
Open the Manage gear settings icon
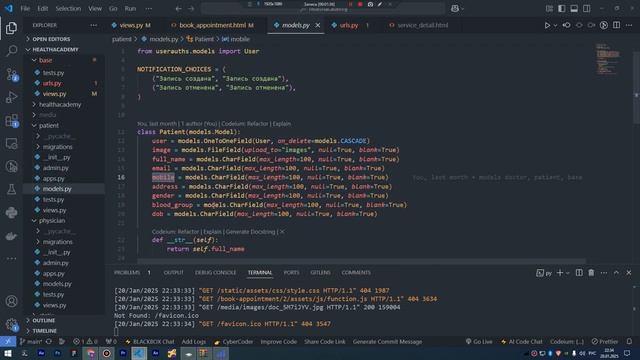[x=11, y=324]
